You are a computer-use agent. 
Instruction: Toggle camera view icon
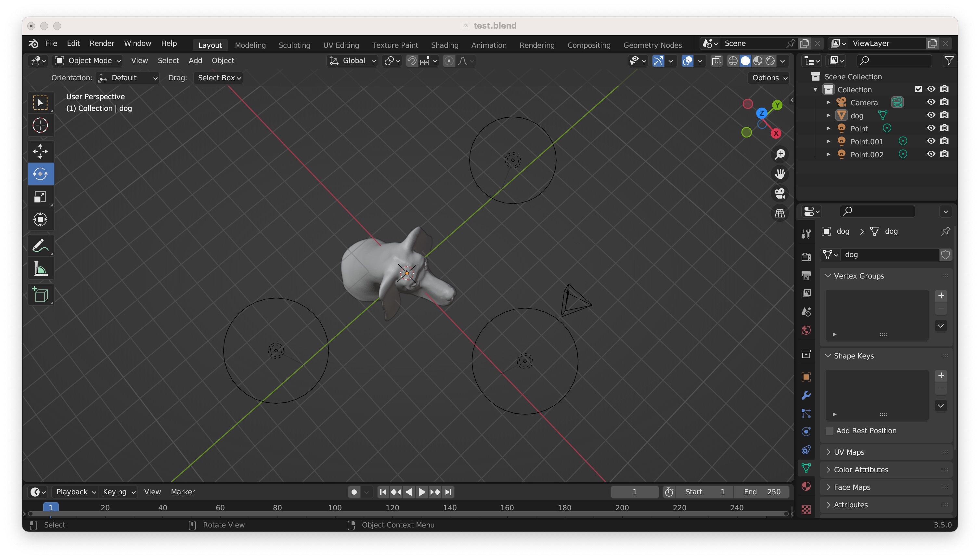point(780,193)
